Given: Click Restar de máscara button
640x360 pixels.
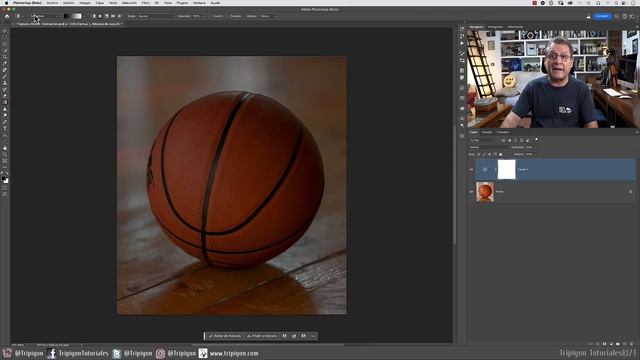Looking at the screenshot, I should click(224, 336).
